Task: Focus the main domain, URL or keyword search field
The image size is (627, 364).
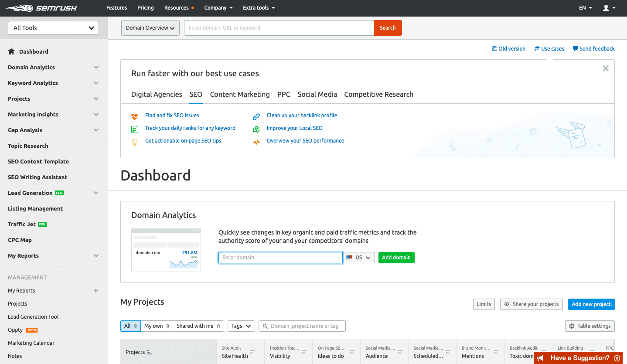Action: (x=279, y=28)
